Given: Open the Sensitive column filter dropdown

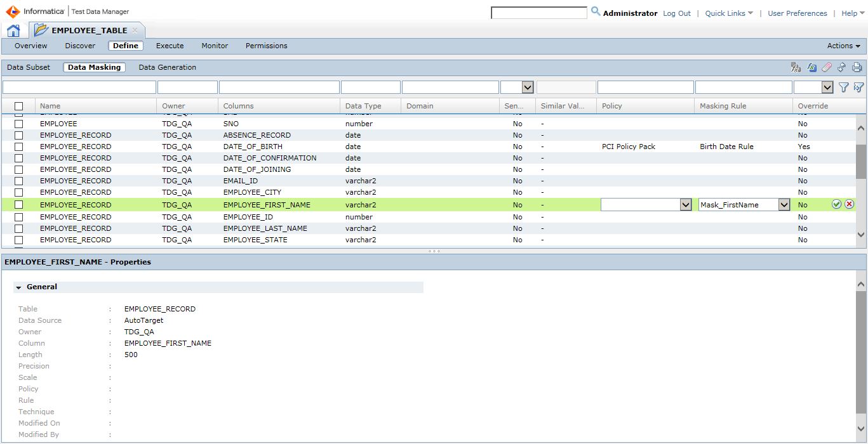Looking at the screenshot, I should tap(527, 88).
